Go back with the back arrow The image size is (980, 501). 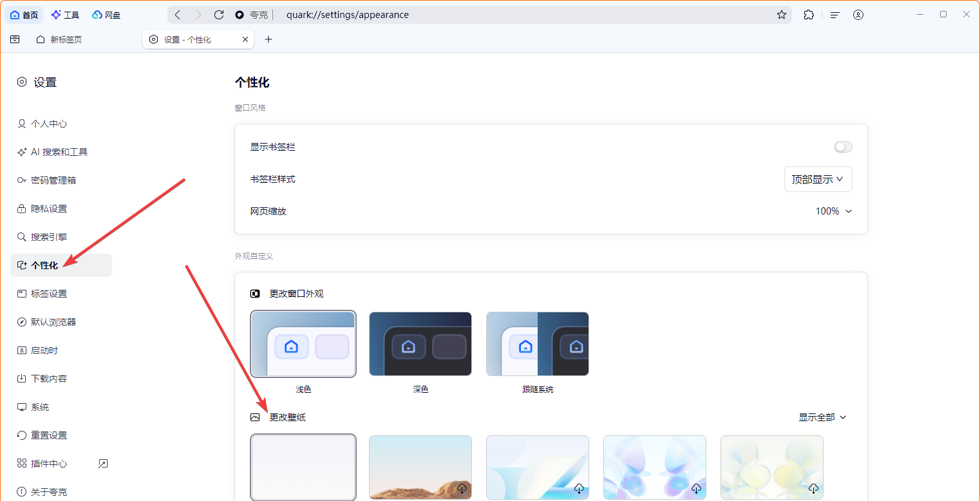[x=178, y=15]
